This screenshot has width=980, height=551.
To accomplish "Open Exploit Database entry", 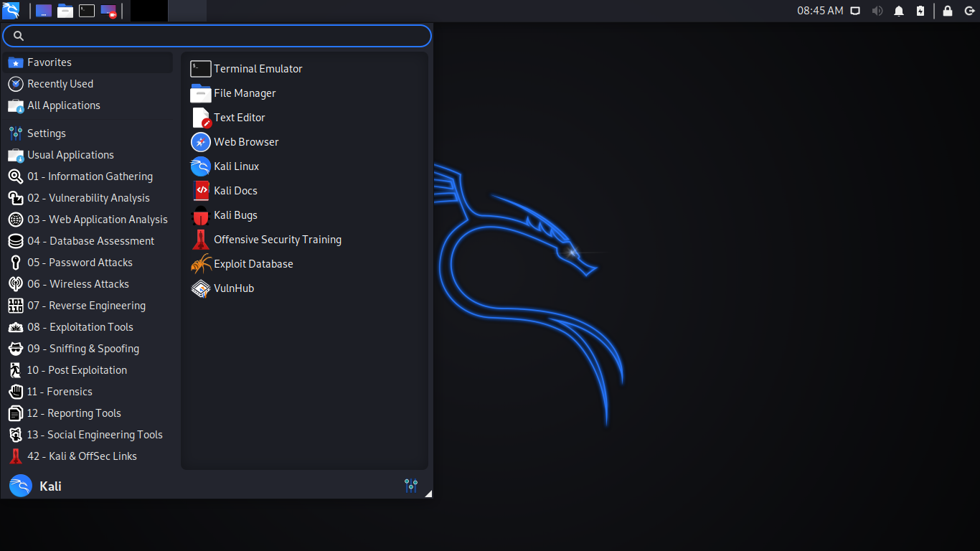I will (x=304, y=264).
